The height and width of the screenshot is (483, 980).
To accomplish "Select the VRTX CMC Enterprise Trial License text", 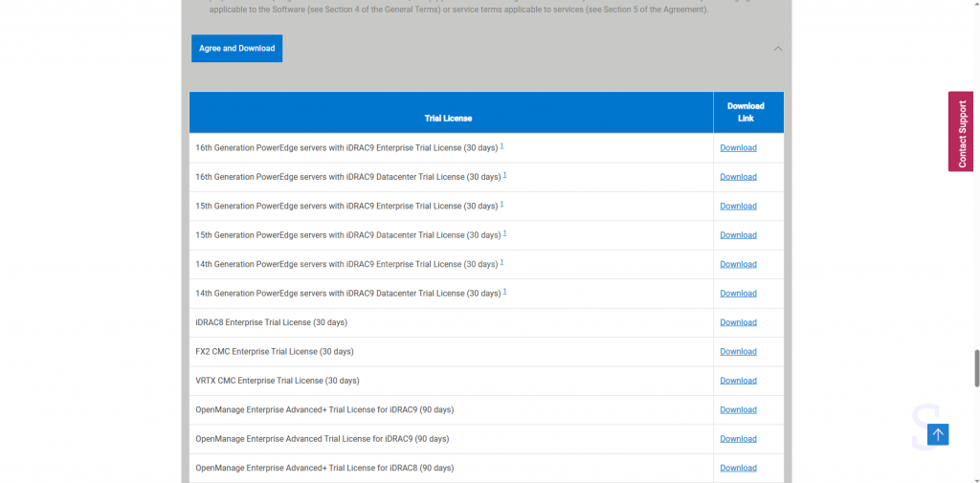I will point(278,381).
